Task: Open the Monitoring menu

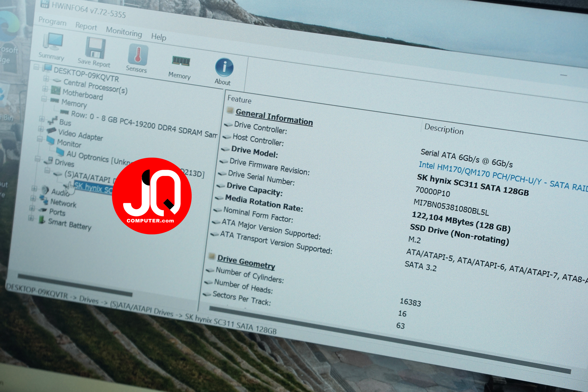Action: 124,31
